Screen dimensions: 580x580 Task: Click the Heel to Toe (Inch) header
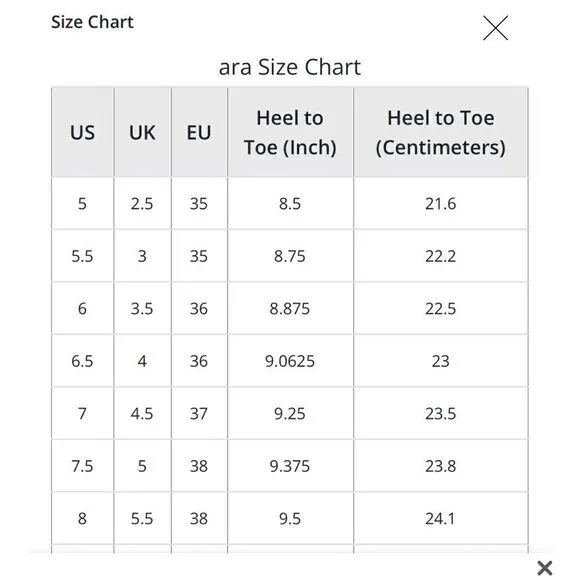pos(290,132)
